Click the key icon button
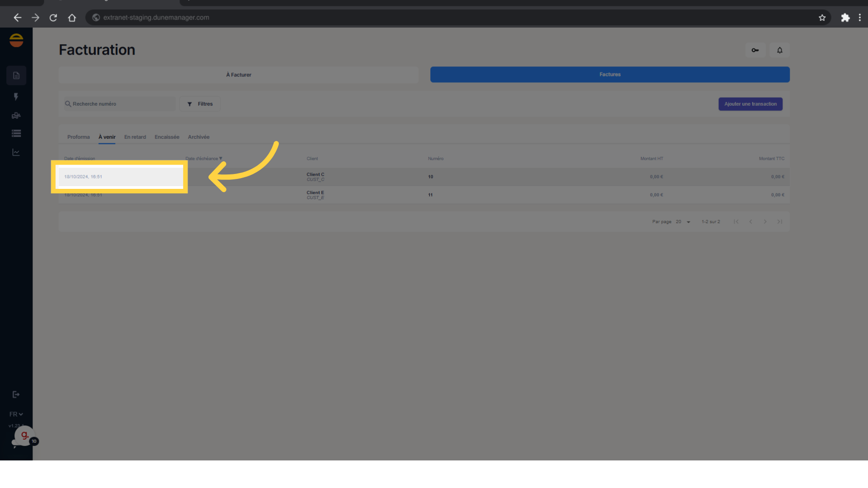 pyautogui.click(x=755, y=50)
